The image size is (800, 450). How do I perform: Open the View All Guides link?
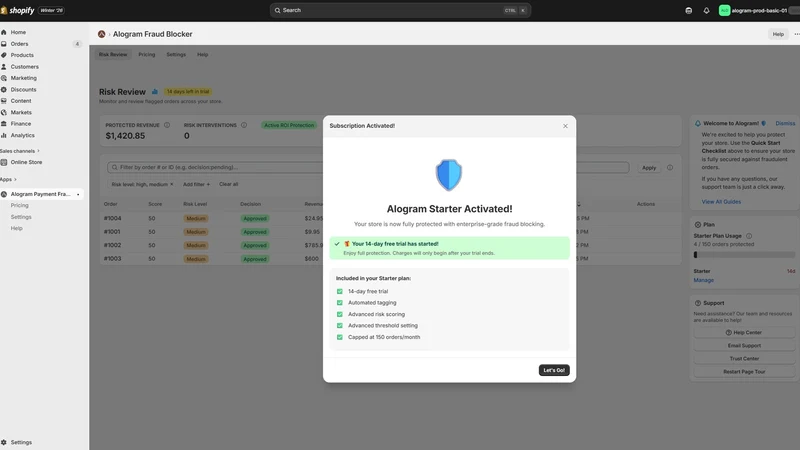point(721,202)
